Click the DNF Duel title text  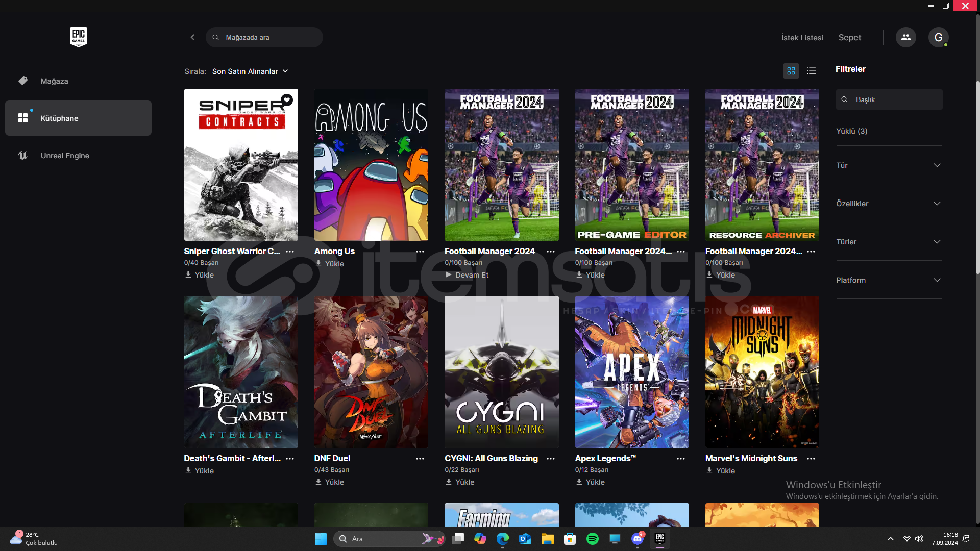coord(332,459)
